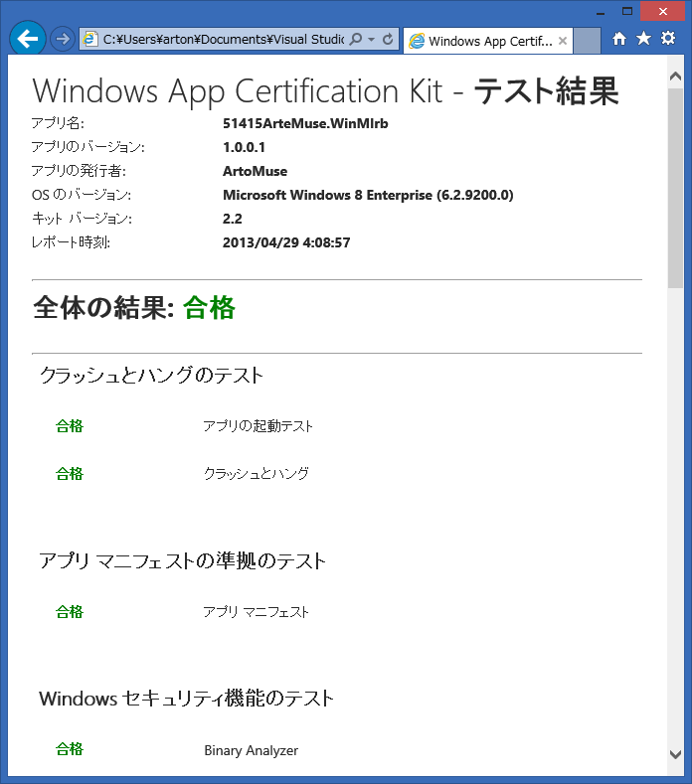The height and width of the screenshot is (784, 692).
Task: Click the search magnifier in the address bar
Action: pyautogui.click(x=356, y=39)
